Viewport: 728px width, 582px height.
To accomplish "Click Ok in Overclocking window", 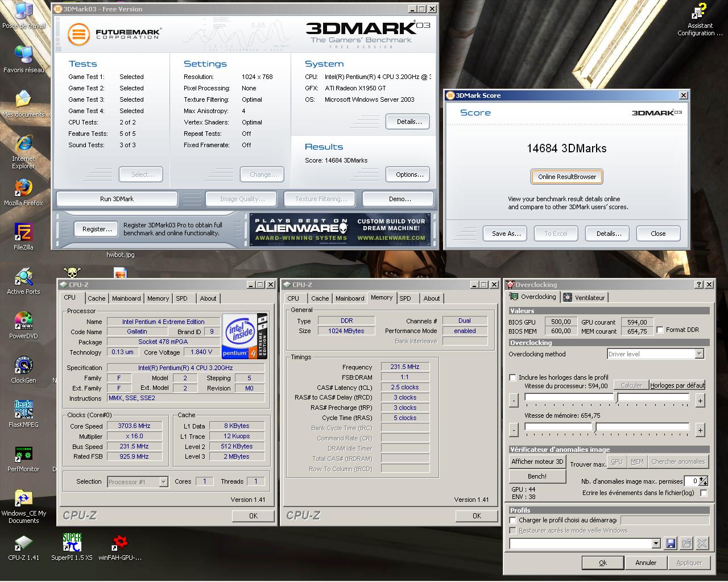I will coord(602,563).
